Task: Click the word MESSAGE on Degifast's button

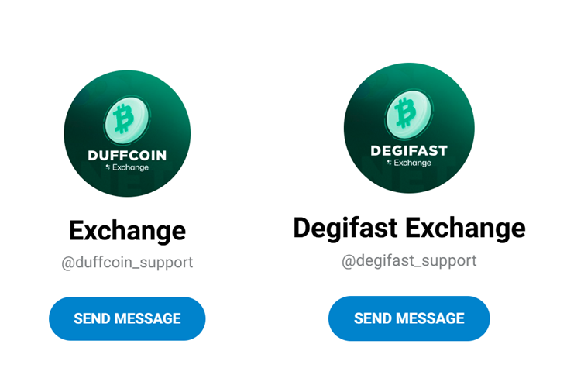Action: 430,318
